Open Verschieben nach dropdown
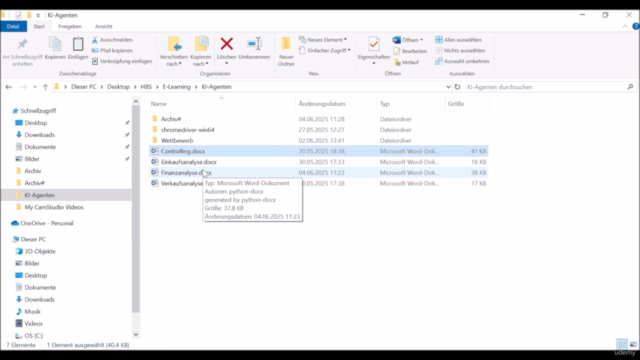The width and height of the screenshot is (640, 360). pos(174,60)
